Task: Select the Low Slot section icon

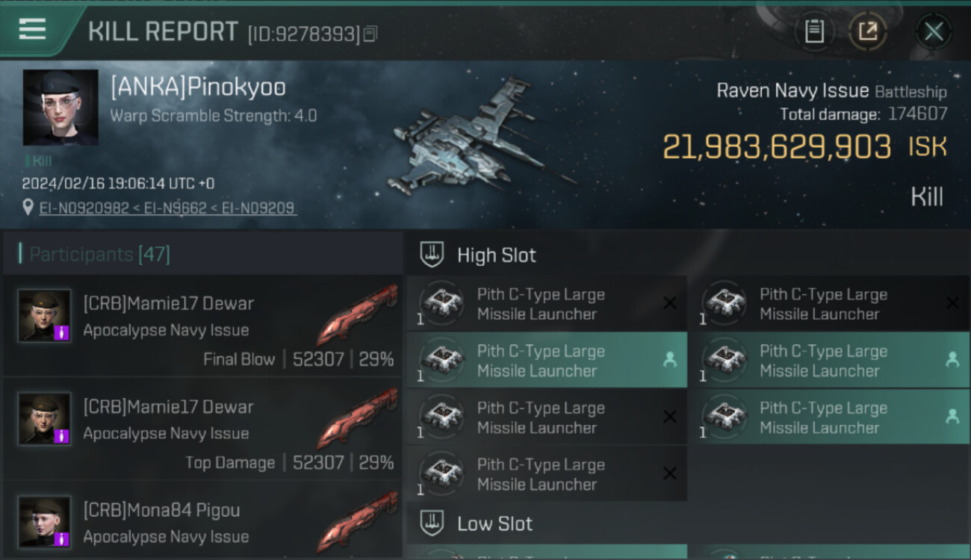Action: pyautogui.click(x=432, y=523)
